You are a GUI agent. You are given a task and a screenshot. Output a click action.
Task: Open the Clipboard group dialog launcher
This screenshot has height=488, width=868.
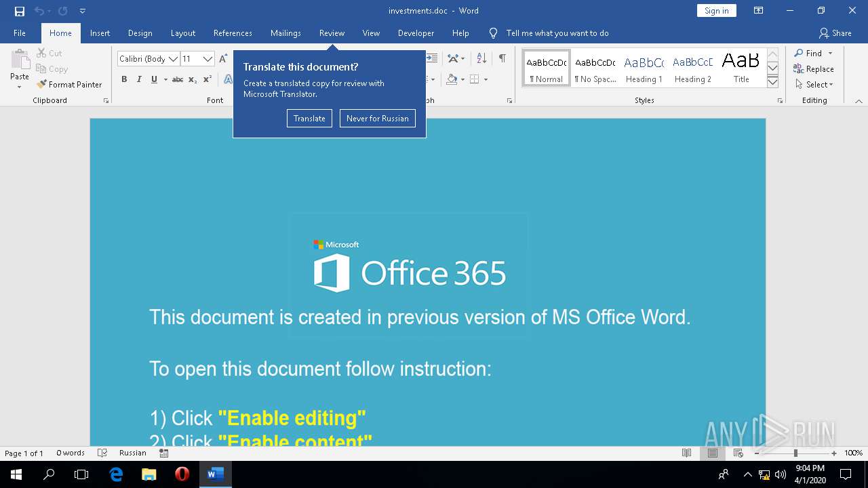coord(106,100)
